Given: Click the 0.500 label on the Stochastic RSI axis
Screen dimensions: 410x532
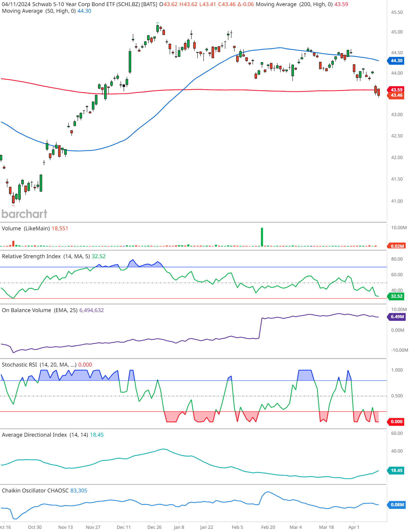Looking at the screenshot, I should pyautogui.click(x=397, y=396).
